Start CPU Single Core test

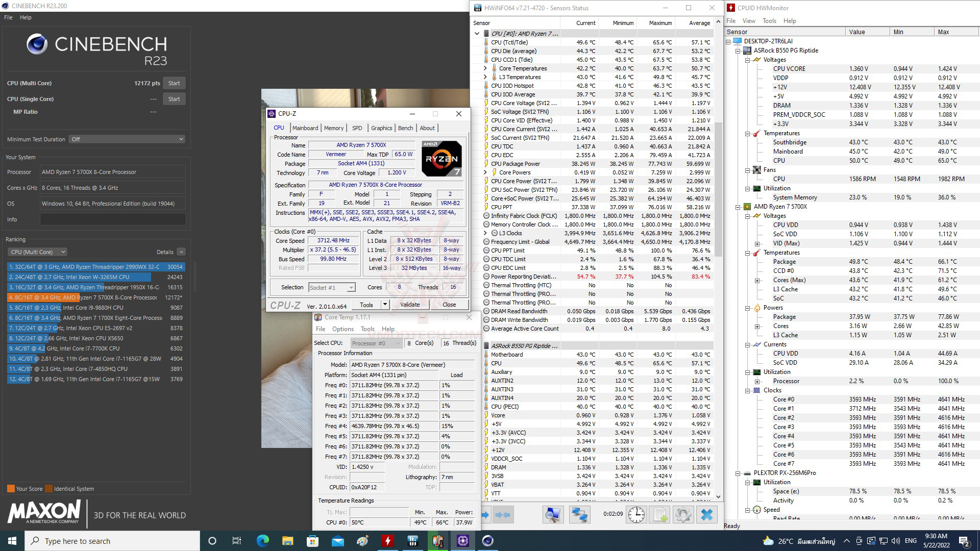coord(174,99)
